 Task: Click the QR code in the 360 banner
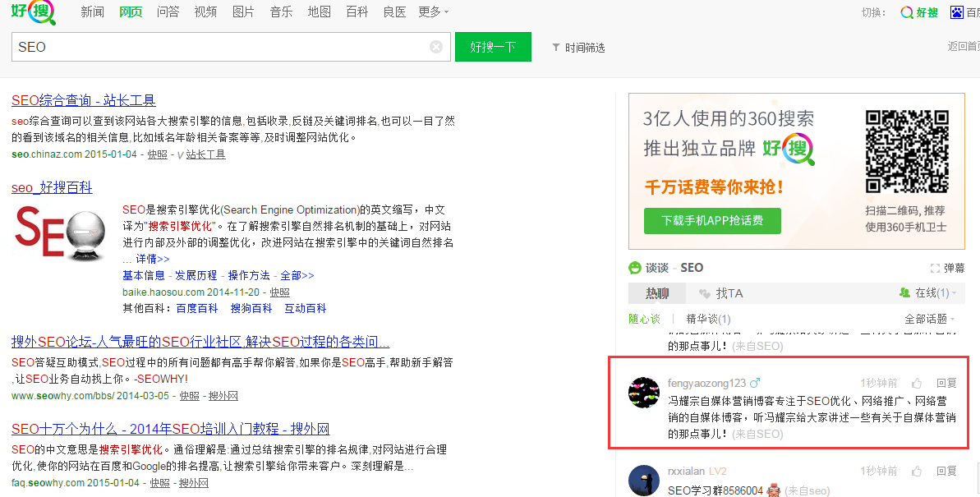click(907, 151)
